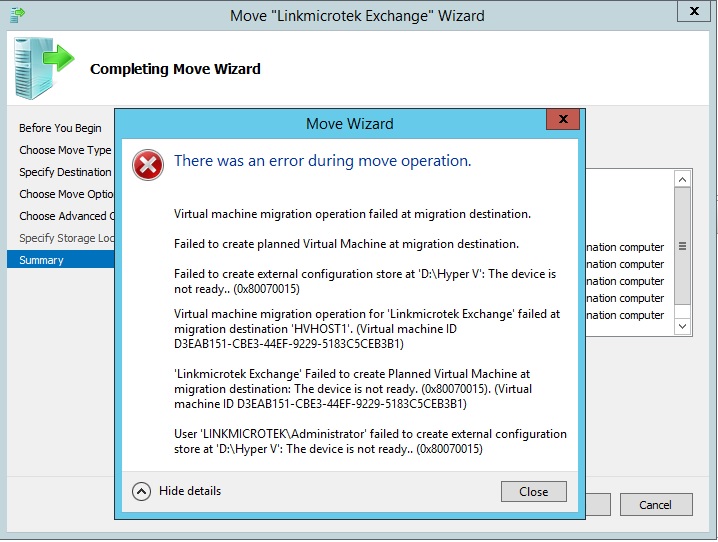Close the main Move Wizard window
This screenshot has height=542, width=718.
coord(694,11)
